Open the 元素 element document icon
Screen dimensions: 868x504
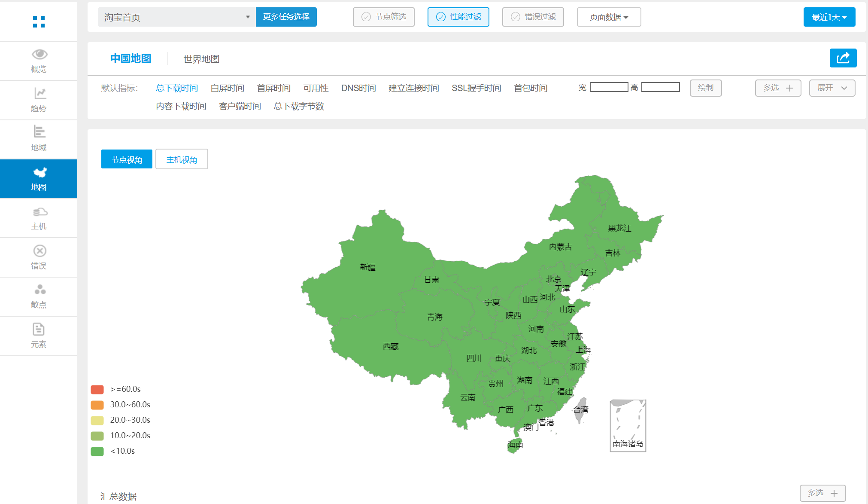pyautogui.click(x=39, y=330)
